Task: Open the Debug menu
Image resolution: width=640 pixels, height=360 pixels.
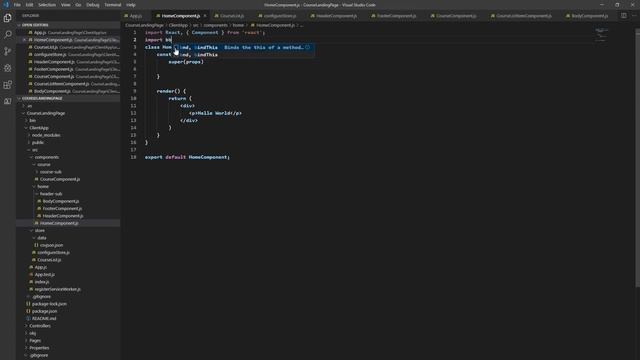Action: pyautogui.click(x=93, y=5)
